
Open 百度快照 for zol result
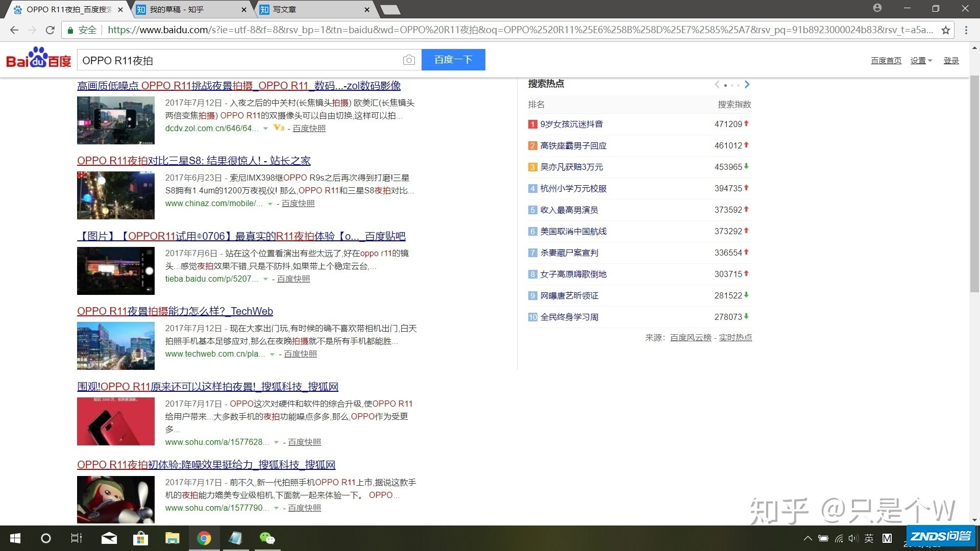tap(309, 129)
